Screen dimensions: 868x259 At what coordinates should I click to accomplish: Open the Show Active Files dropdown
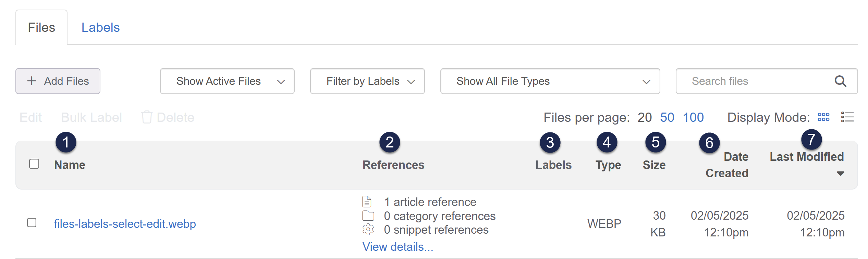click(x=227, y=81)
